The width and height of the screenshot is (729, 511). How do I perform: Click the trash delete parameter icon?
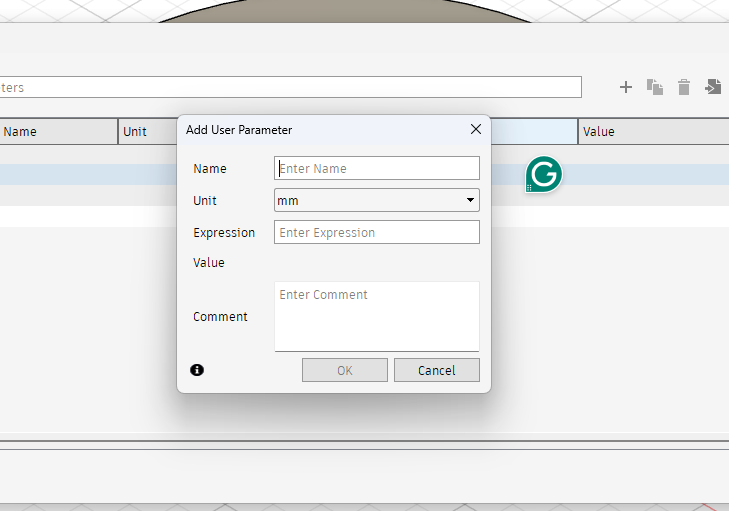[684, 87]
